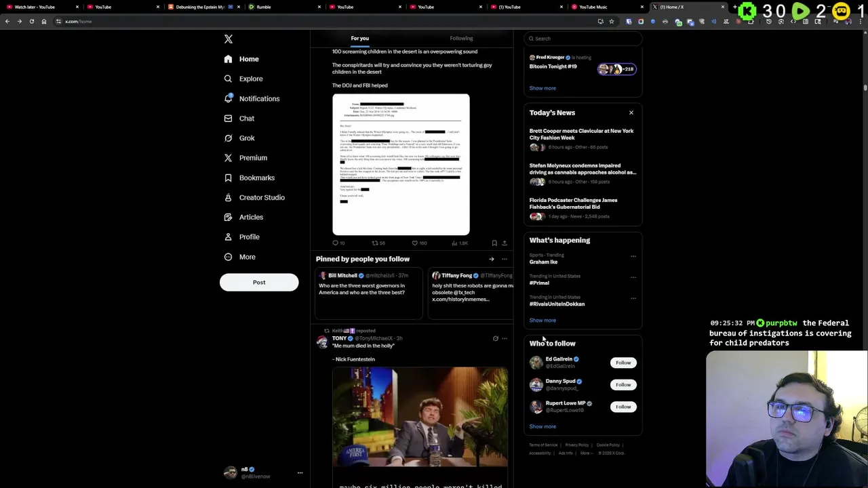
Task: Click Show more under Who to follow
Action: point(542,427)
